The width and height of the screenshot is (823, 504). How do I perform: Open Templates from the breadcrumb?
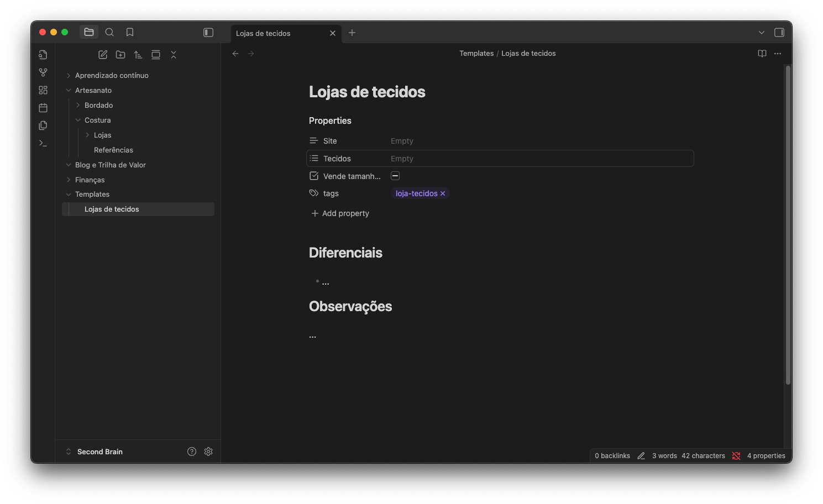(476, 53)
